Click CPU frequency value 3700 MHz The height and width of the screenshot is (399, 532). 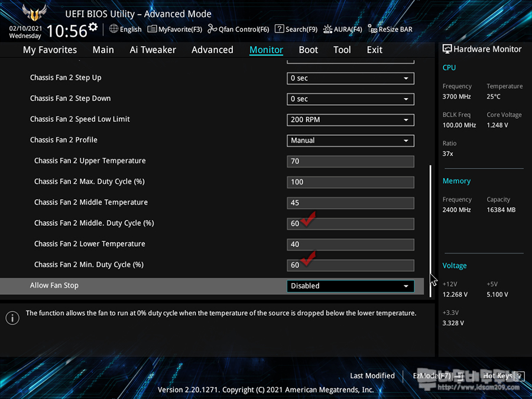(x=457, y=97)
